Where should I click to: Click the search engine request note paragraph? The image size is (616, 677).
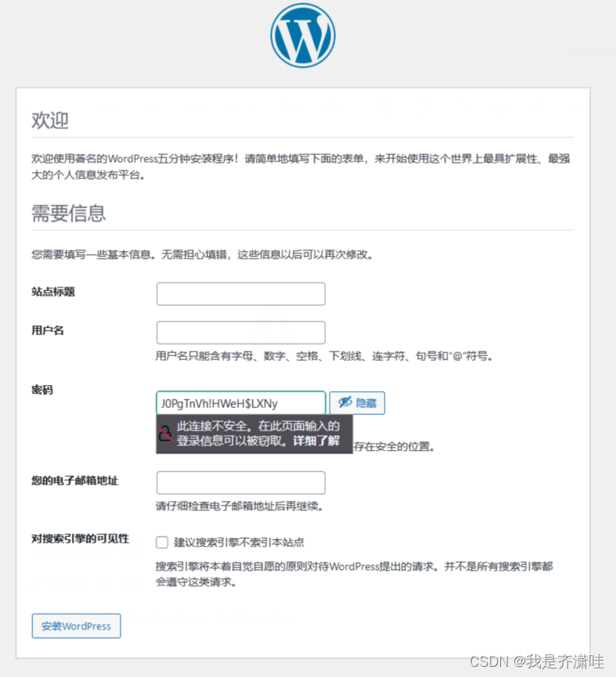point(355,574)
